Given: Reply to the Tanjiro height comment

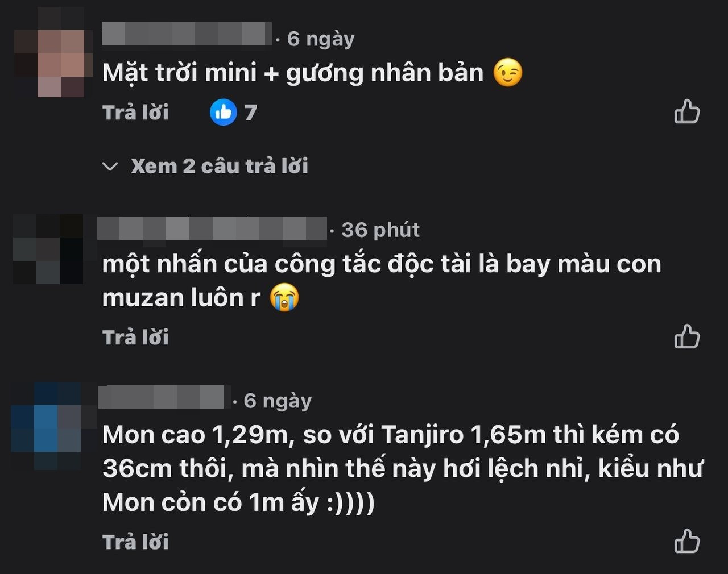Looking at the screenshot, I should [x=135, y=542].
